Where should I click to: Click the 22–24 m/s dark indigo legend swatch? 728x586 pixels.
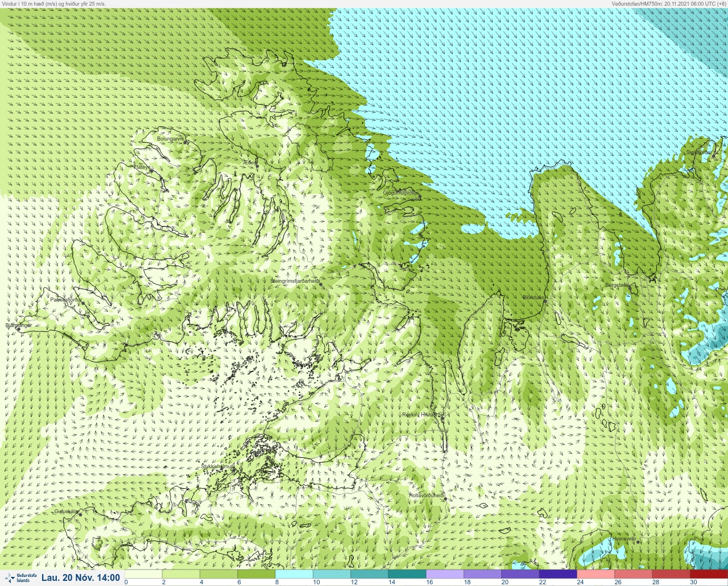pos(557,574)
